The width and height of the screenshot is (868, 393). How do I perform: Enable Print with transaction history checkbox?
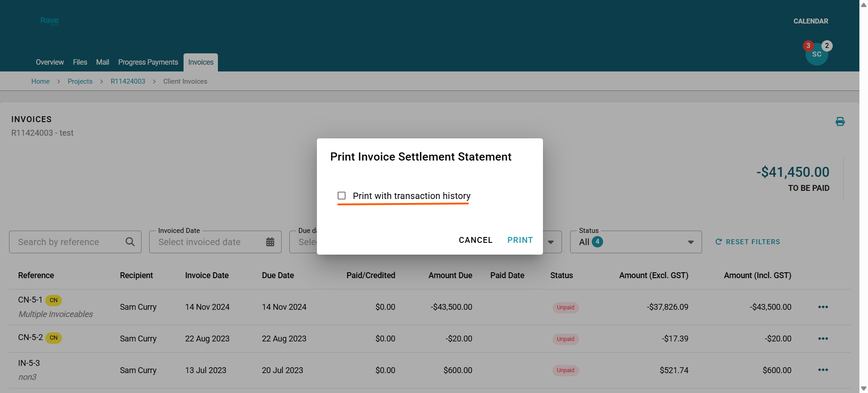click(x=342, y=196)
